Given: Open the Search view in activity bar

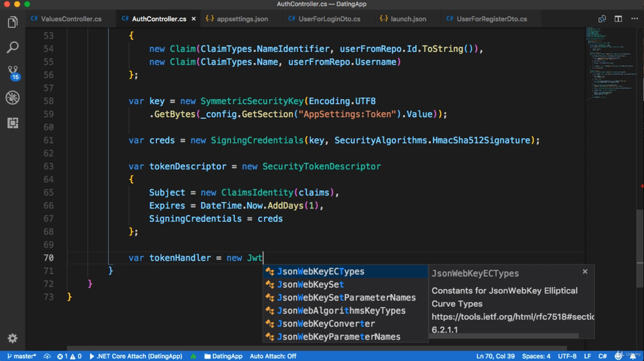Looking at the screenshot, I should tap(13, 47).
